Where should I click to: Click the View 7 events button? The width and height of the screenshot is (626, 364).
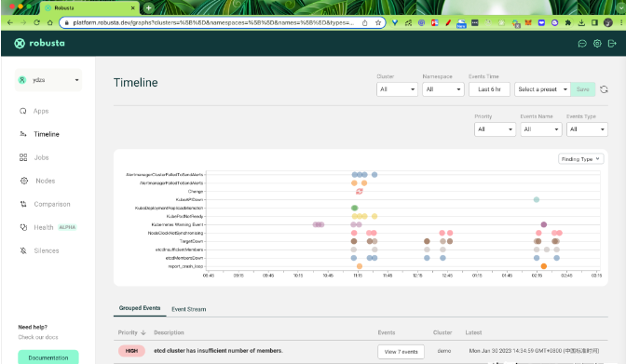[401, 352]
